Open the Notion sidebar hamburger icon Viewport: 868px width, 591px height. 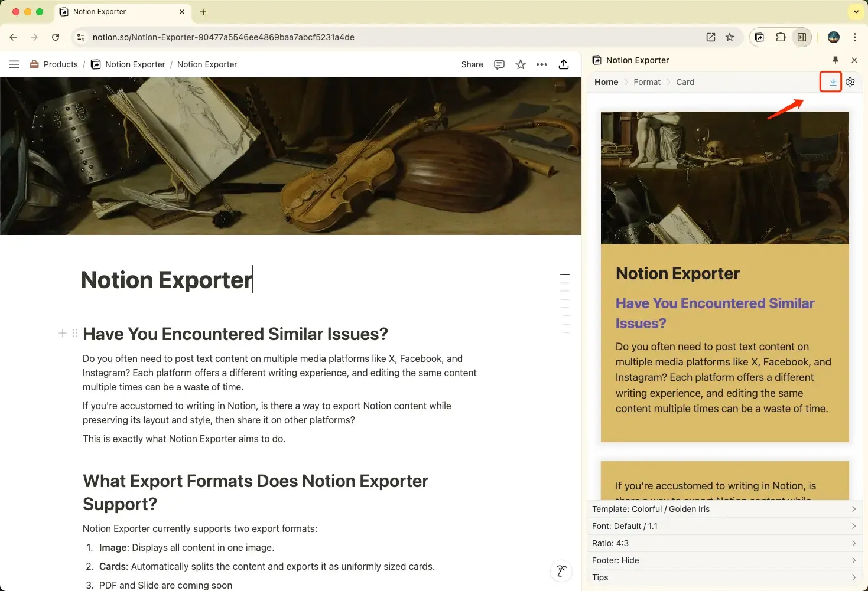[14, 64]
